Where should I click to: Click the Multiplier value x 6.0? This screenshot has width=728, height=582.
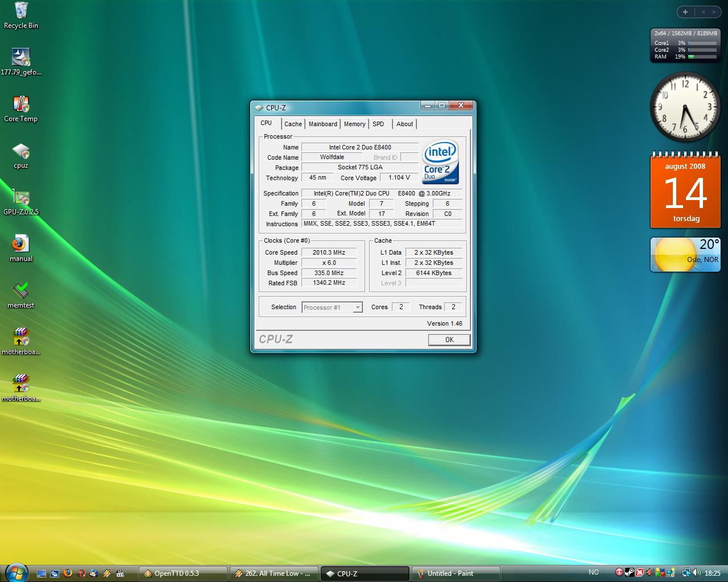click(329, 263)
